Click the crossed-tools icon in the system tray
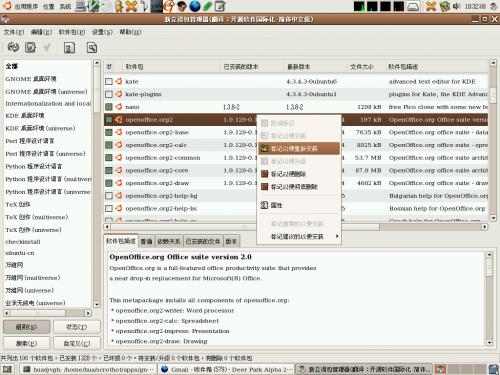The height and width of the screenshot is (375, 500). pos(431,6)
